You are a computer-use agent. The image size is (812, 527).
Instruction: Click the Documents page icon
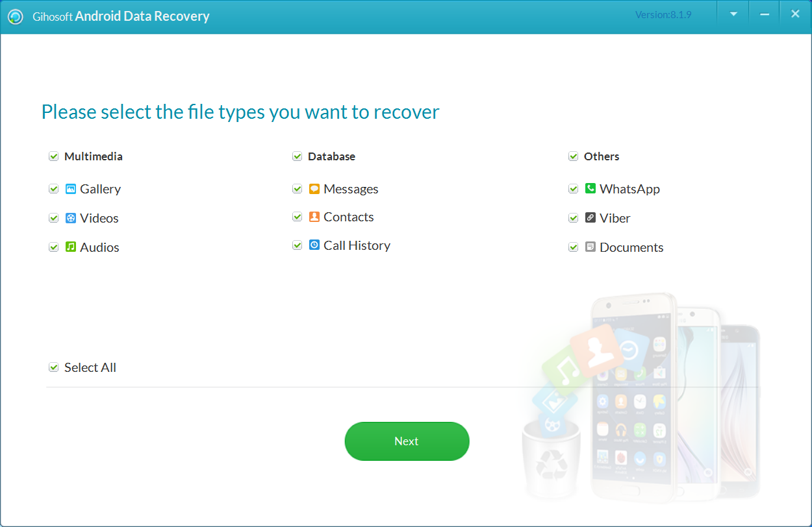pos(590,247)
